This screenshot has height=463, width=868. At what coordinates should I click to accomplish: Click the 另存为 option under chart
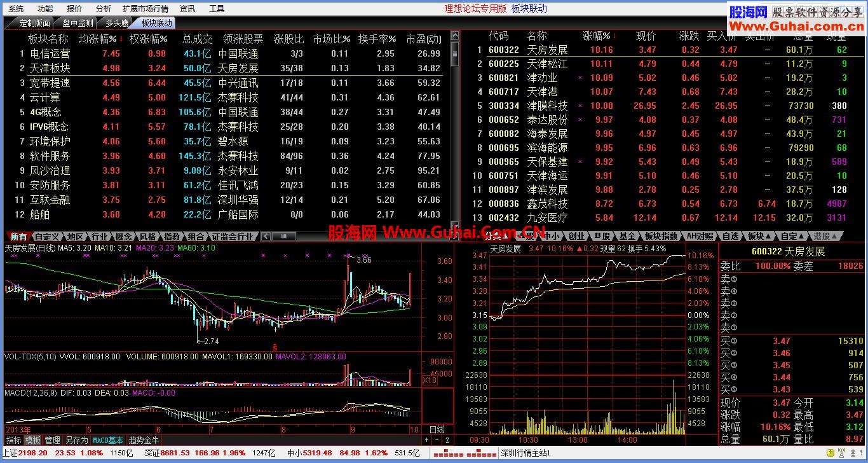coord(77,440)
